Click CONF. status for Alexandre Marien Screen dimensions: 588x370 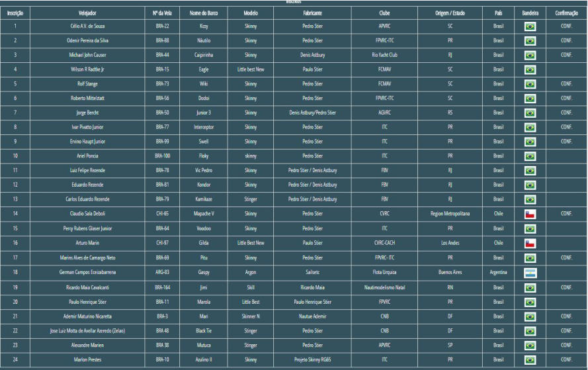pyautogui.click(x=566, y=346)
